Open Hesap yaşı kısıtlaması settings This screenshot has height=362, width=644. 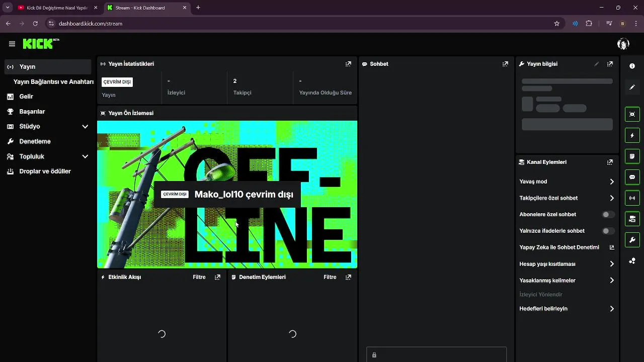click(x=567, y=264)
